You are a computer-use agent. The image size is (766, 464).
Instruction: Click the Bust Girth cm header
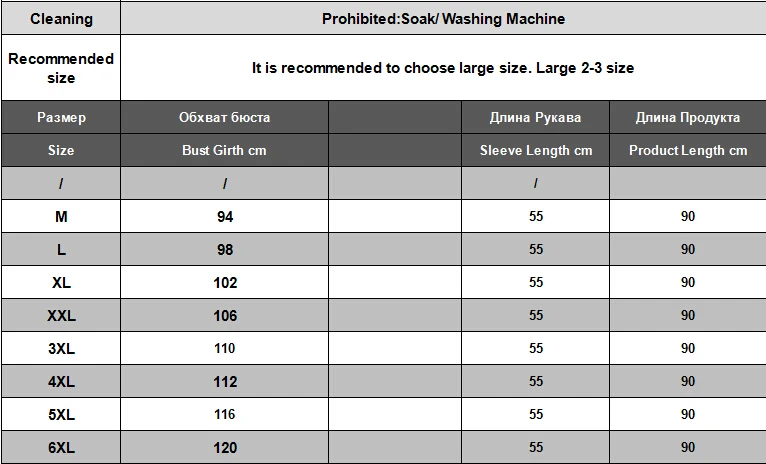[x=224, y=150]
